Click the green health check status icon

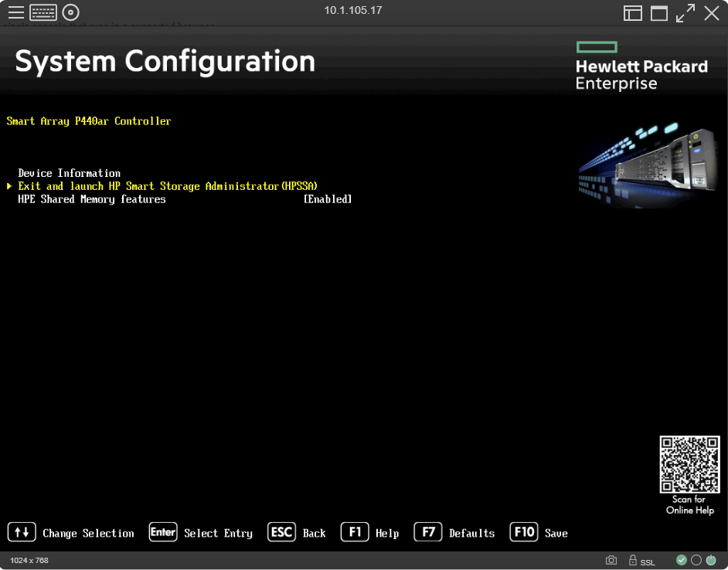[681, 560]
